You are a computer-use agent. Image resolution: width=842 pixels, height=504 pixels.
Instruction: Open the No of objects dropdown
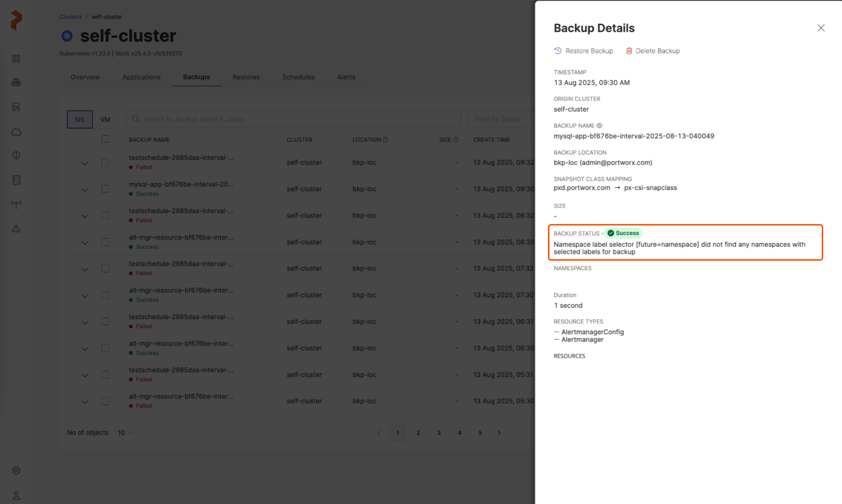pyautogui.click(x=126, y=433)
